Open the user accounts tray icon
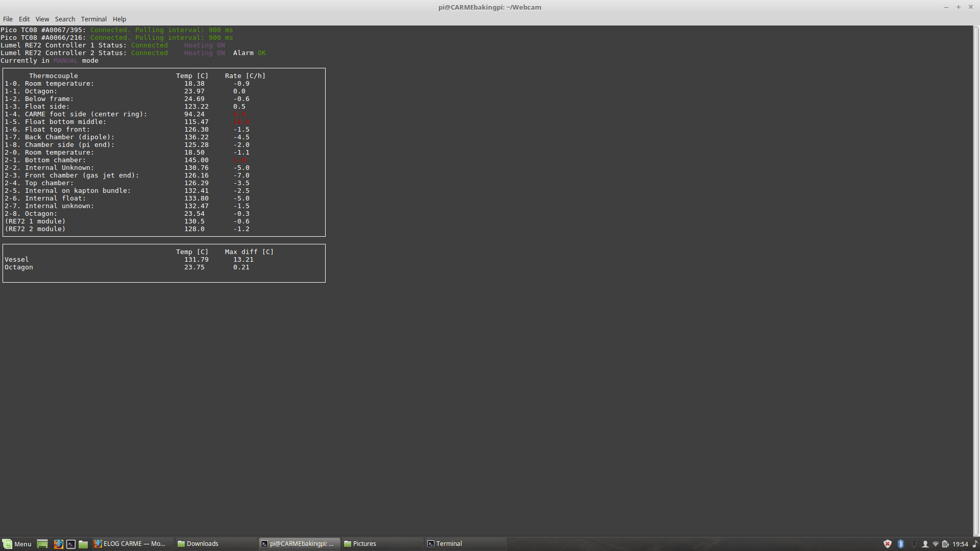 click(925, 544)
